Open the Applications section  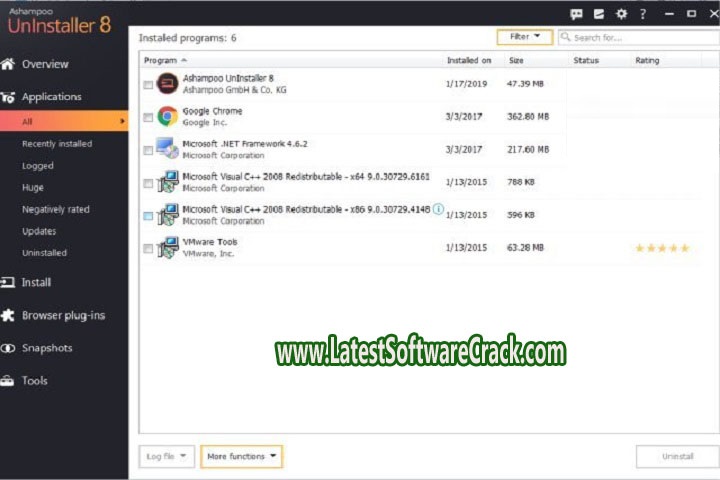[x=51, y=97]
